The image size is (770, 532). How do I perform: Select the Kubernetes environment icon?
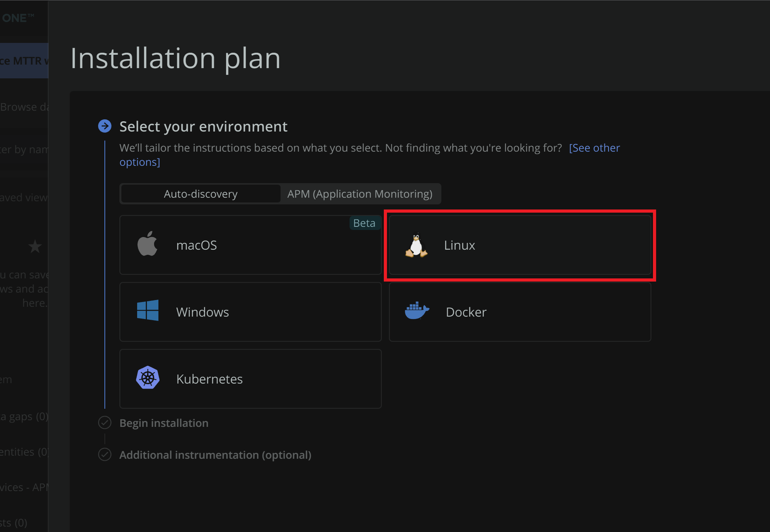point(147,379)
